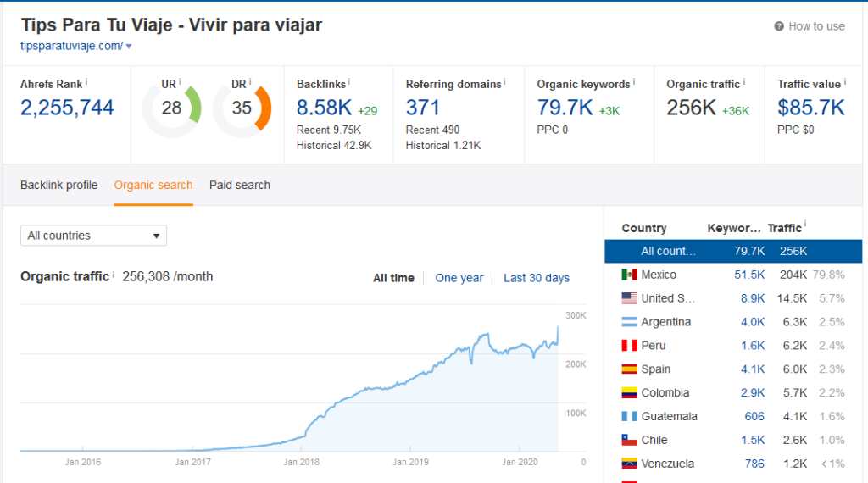Click the Guatemala flag icon
The height and width of the screenshot is (483, 868).
click(630, 416)
